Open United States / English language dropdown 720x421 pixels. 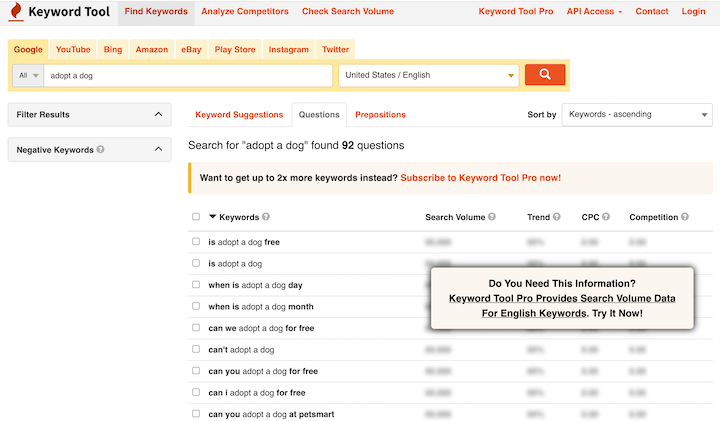[x=429, y=75]
